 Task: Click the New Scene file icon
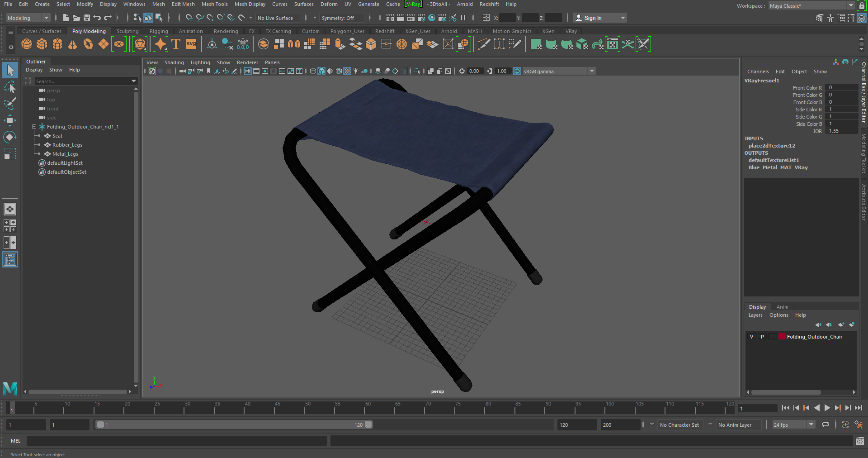tap(66, 18)
